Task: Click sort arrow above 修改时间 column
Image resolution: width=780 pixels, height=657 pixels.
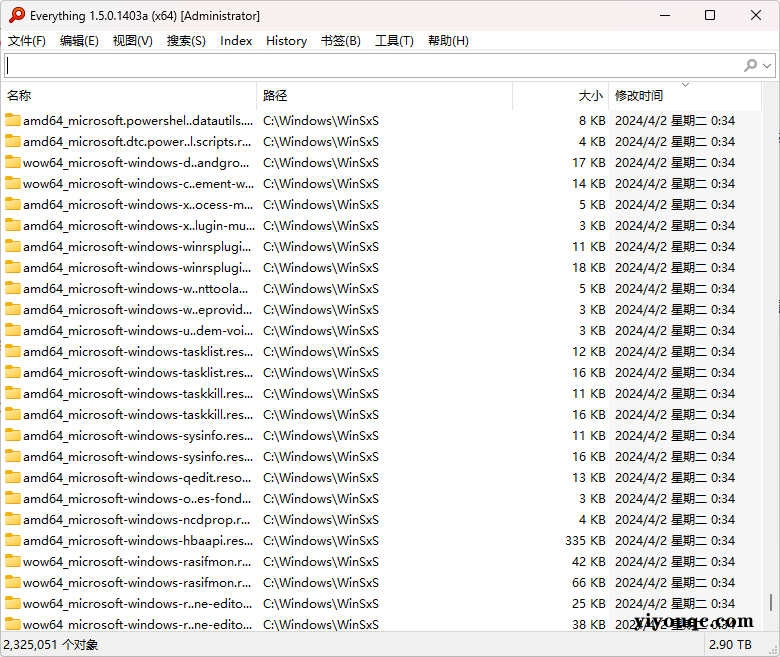Action: click(x=685, y=85)
